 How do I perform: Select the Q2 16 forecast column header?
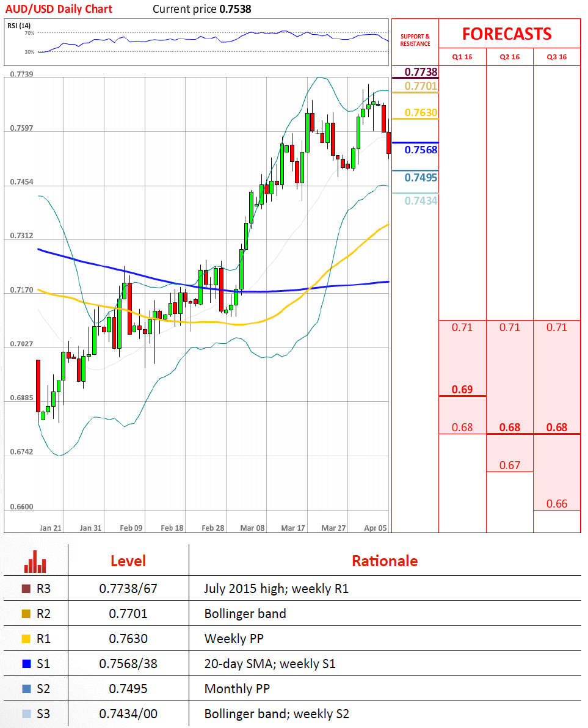click(510, 57)
